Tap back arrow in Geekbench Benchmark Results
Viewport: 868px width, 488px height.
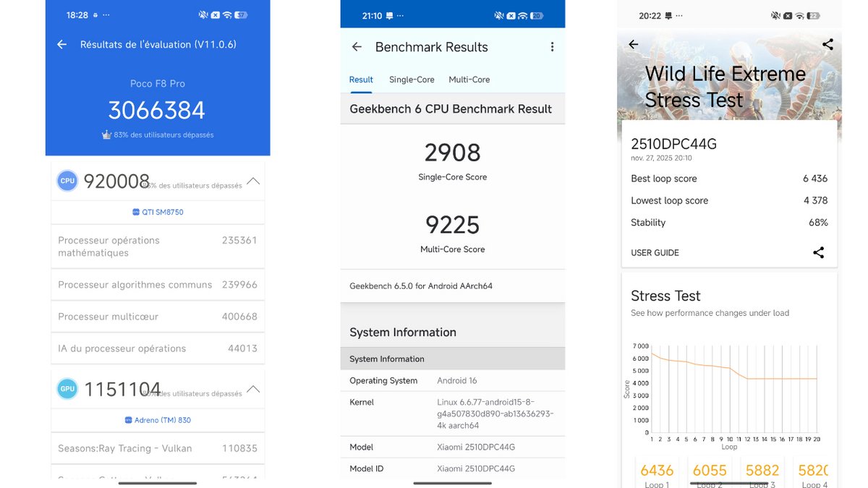coord(357,47)
